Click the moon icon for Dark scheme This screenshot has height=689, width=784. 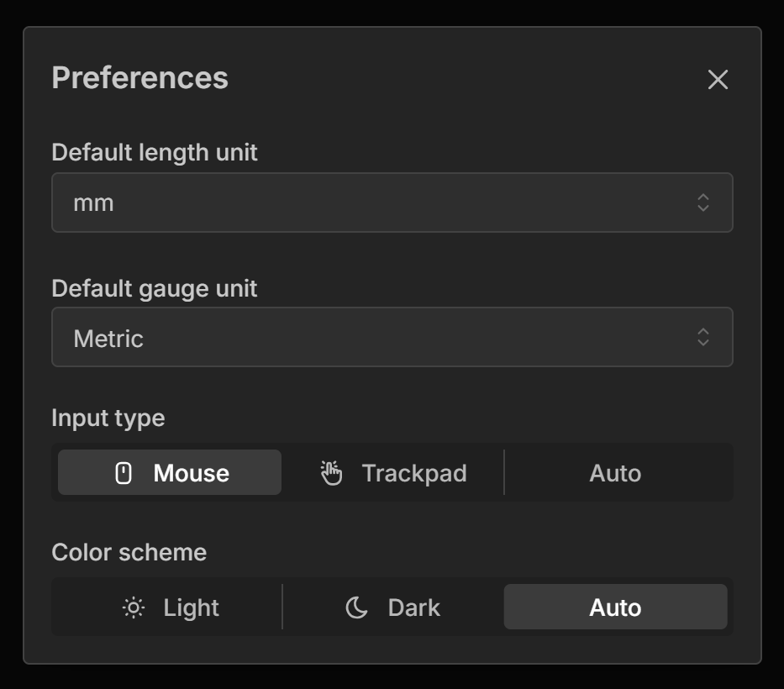point(357,607)
